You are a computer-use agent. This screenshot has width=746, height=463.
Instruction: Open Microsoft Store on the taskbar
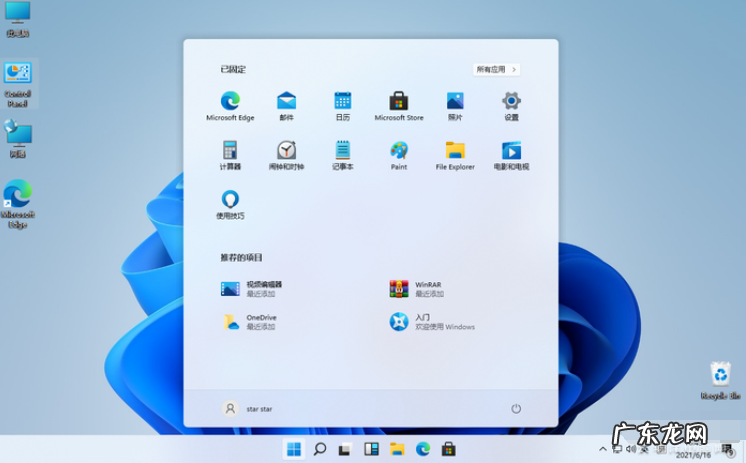pyautogui.click(x=448, y=449)
